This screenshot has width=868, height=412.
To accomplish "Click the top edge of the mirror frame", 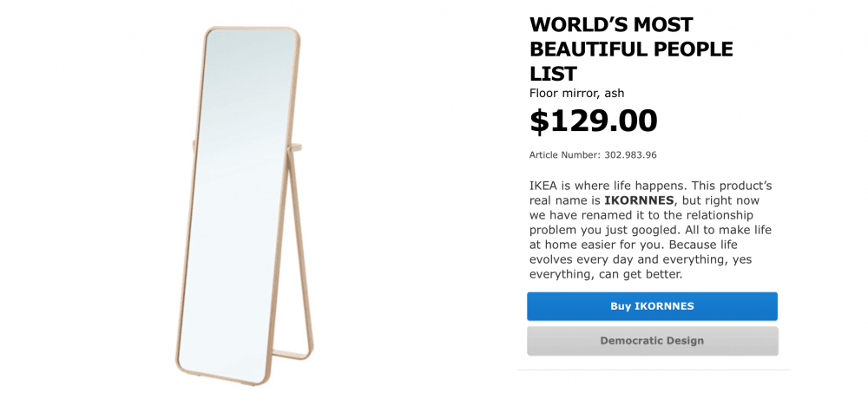I will [253, 30].
